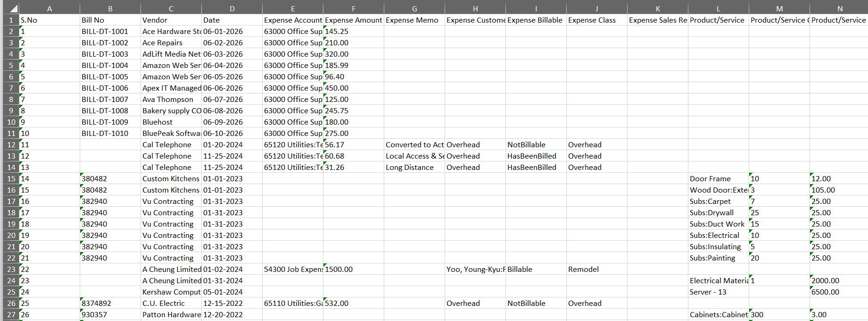Select the Ace Repairs vendor cell

click(x=171, y=42)
